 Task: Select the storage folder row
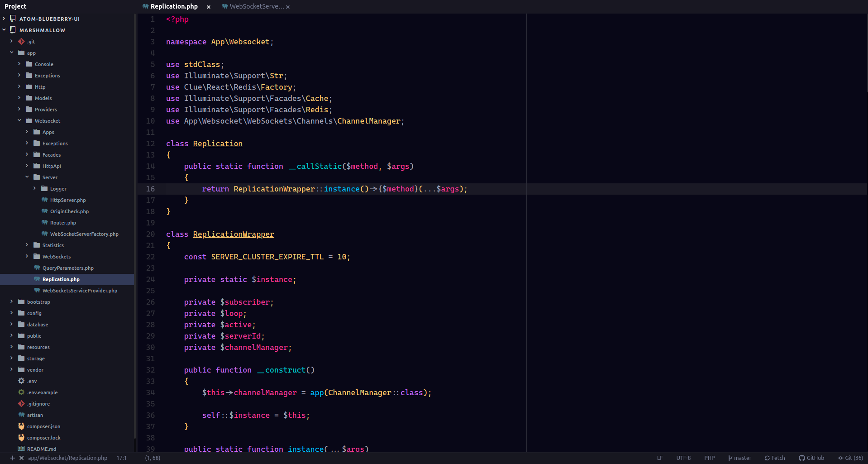coord(67,359)
